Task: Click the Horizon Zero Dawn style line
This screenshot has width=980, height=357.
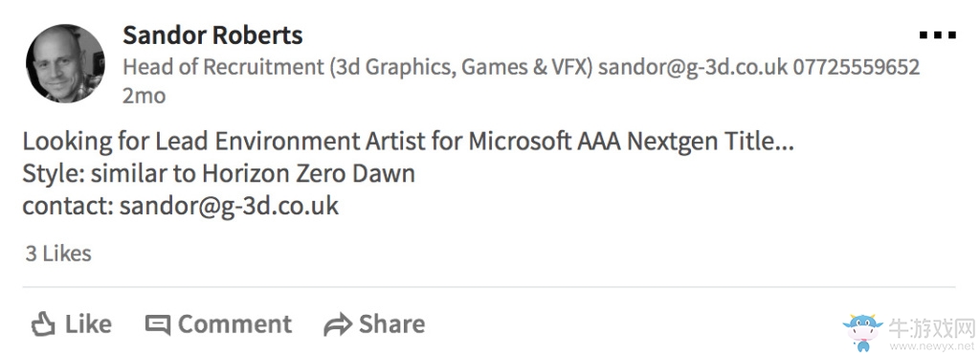Action: tap(219, 173)
